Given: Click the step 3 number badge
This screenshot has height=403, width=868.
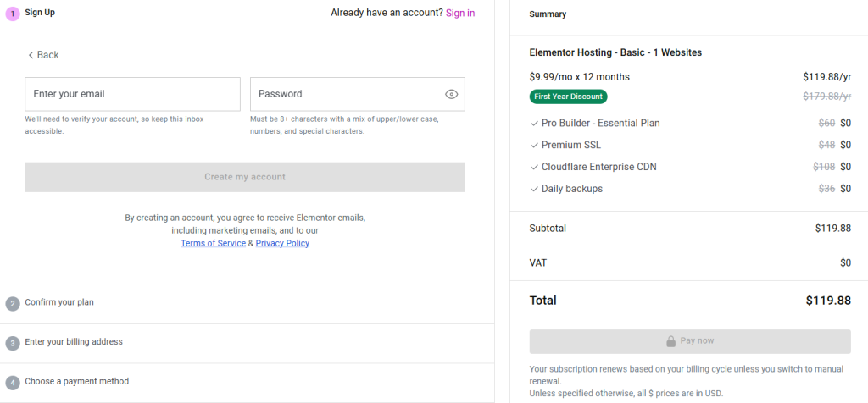Looking at the screenshot, I should click(x=13, y=343).
